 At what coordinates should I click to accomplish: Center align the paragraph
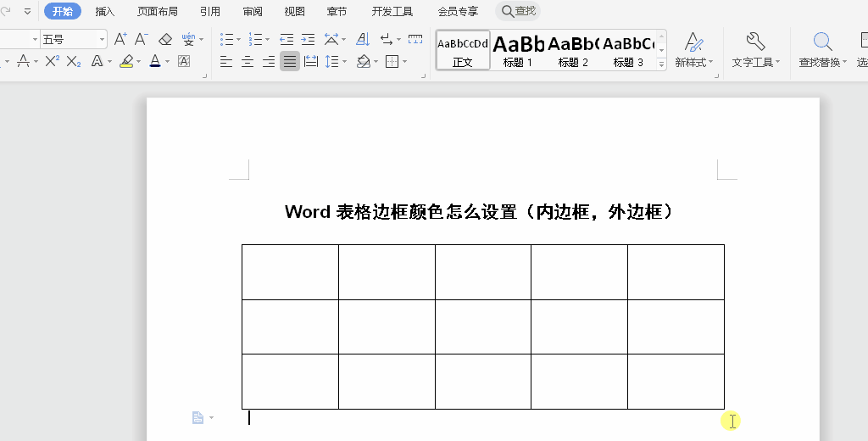248,61
